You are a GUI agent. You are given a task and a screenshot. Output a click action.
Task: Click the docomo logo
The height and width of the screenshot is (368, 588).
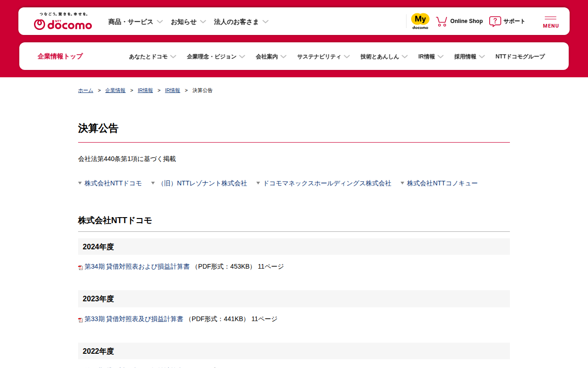63,22
